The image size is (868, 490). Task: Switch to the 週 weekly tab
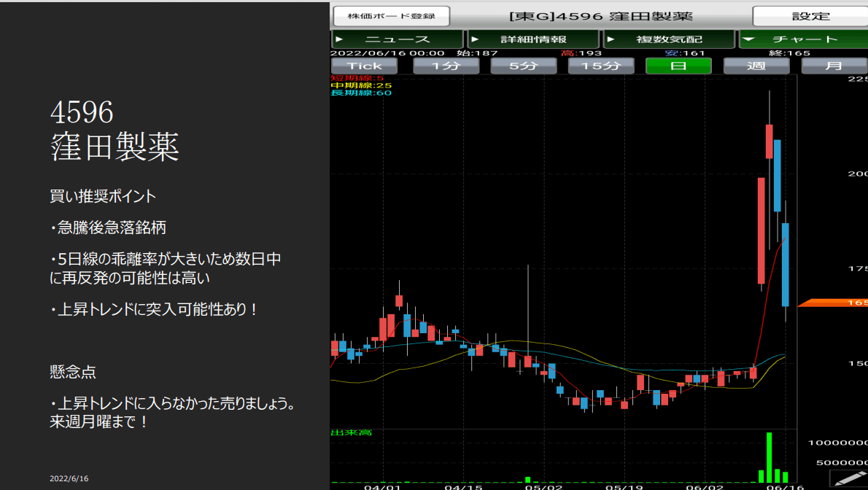[756, 66]
